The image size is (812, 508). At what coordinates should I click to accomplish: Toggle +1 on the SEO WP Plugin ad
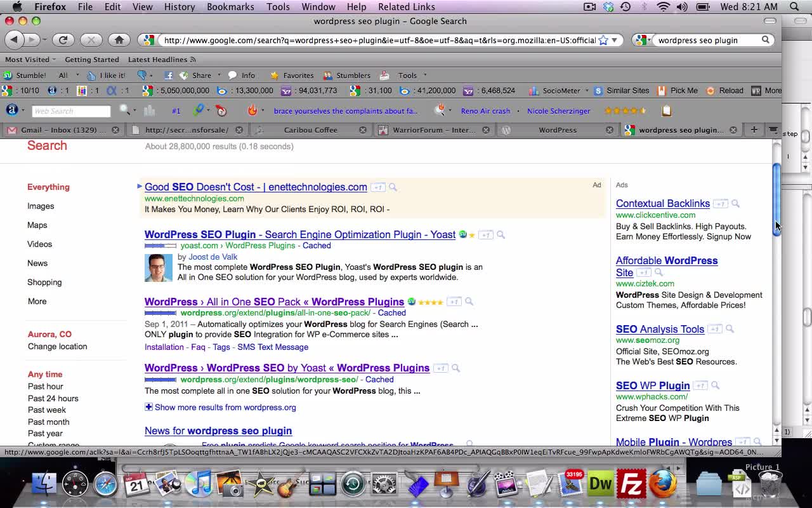coord(700,385)
